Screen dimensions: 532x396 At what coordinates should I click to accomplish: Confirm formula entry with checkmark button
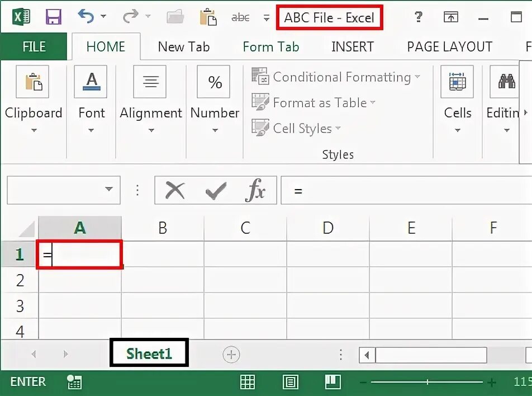click(216, 191)
